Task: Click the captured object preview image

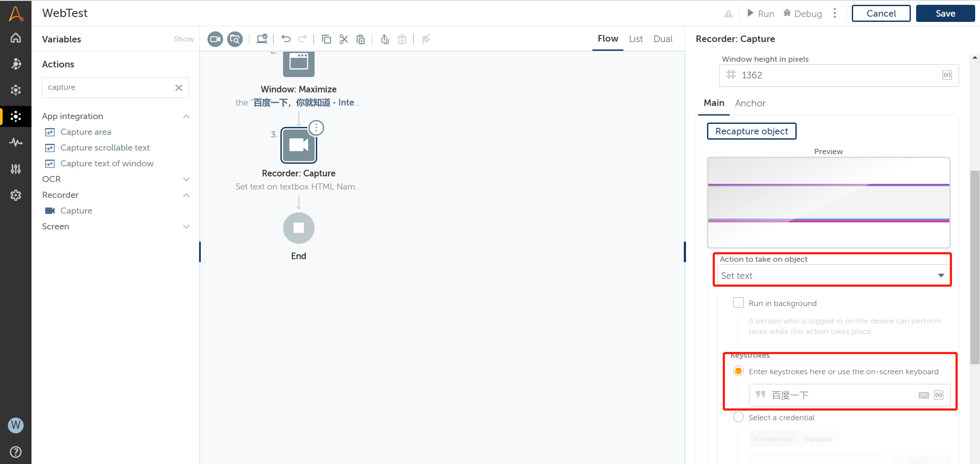Action: click(x=829, y=203)
